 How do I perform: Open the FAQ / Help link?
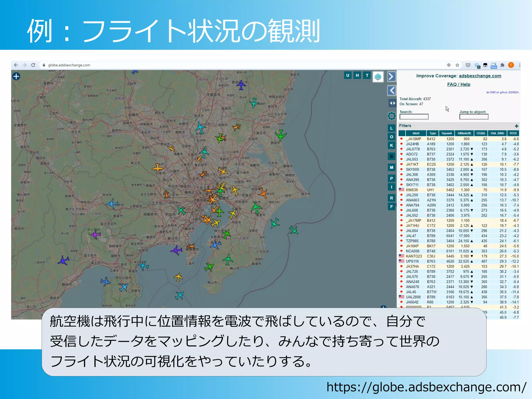coord(459,84)
